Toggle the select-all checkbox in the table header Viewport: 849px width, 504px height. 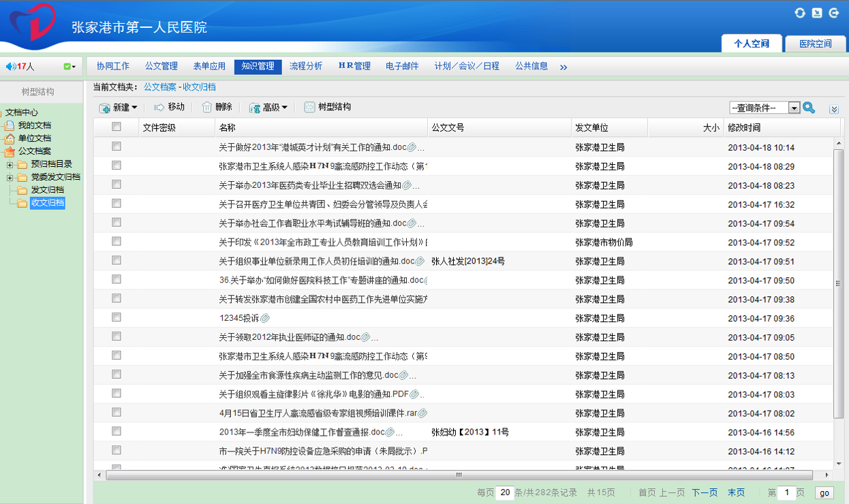click(x=116, y=127)
